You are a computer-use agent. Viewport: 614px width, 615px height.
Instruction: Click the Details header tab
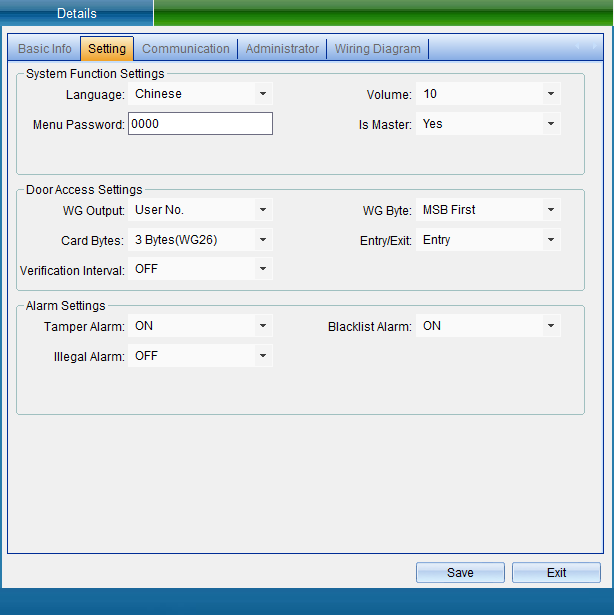(77, 13)
